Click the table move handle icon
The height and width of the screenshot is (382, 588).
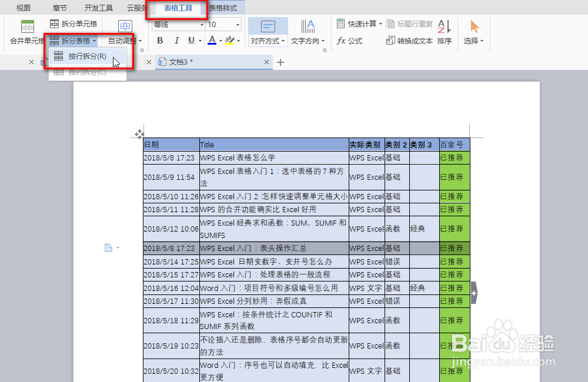[x=139, y=134]
